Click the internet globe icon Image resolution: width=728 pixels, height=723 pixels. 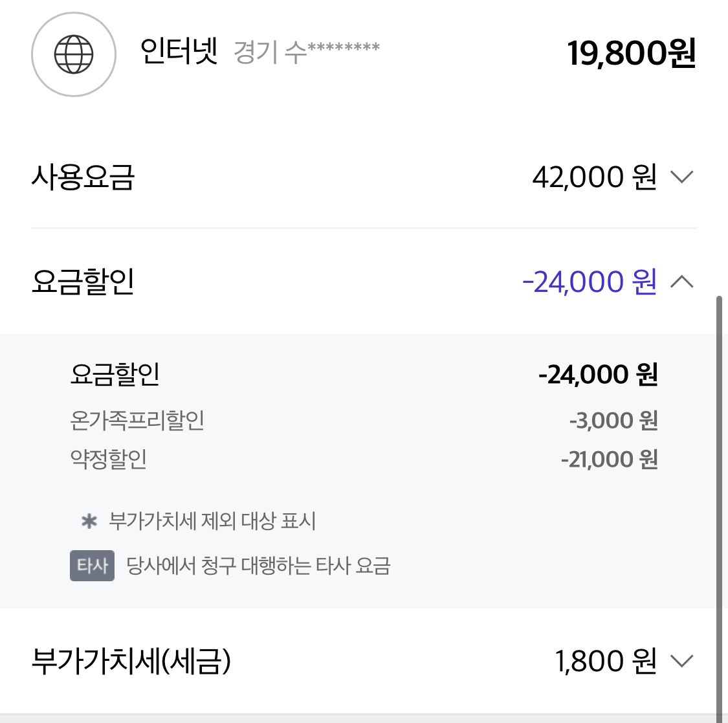[73, 54]
